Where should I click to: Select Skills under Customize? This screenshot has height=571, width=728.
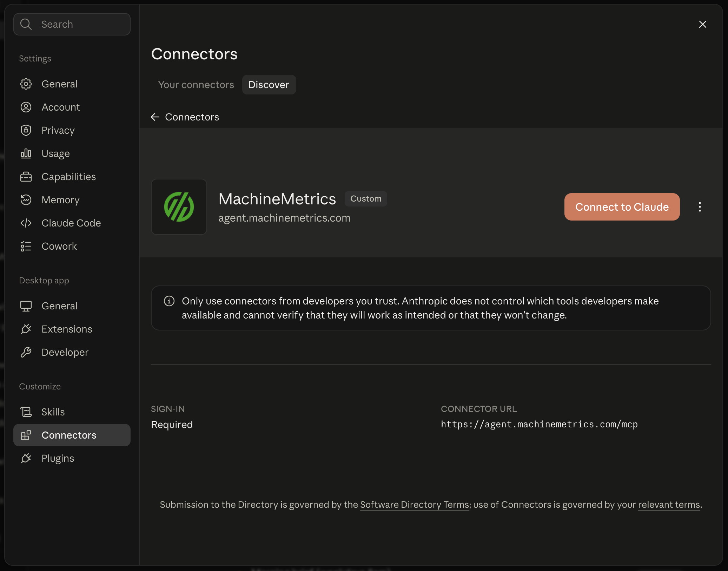(x=72, y=412)
